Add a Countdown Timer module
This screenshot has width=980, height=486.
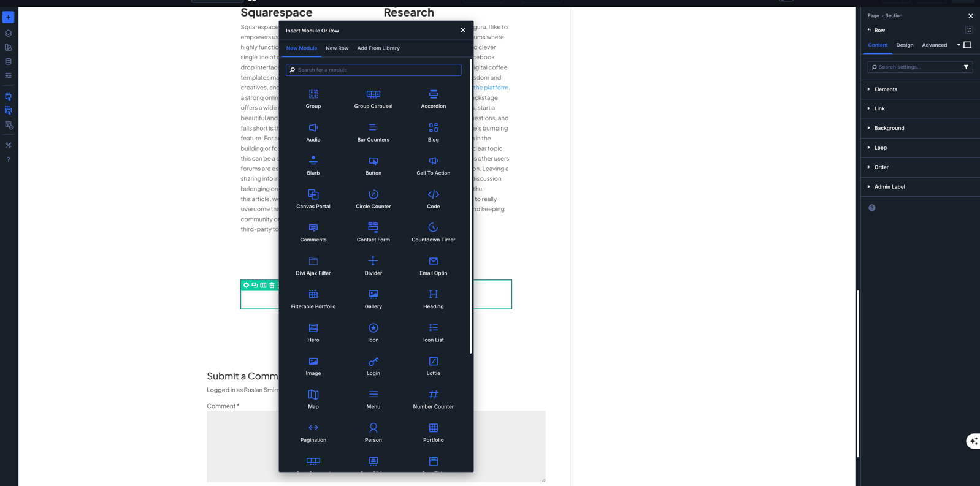[x=433, y=232]
